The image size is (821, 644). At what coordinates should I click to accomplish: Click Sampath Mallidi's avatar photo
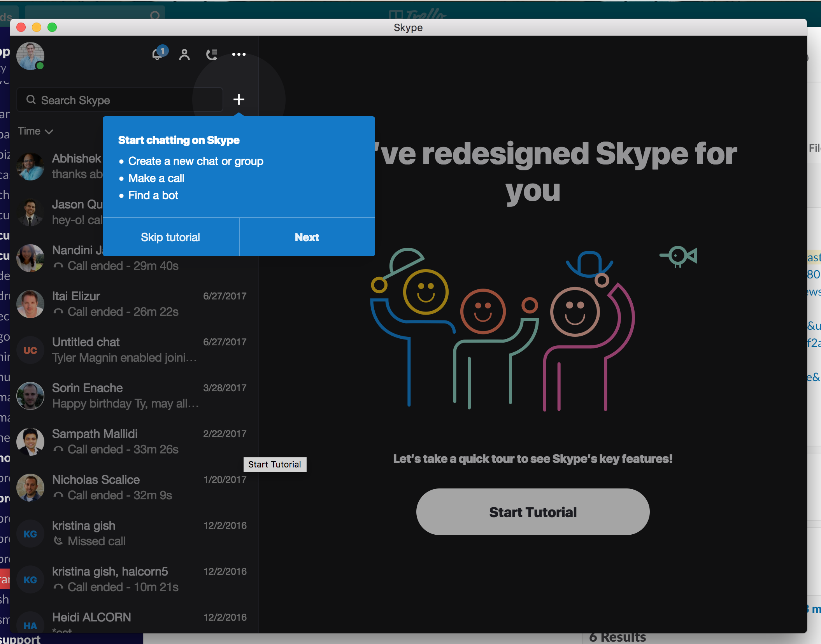pyautogui.click(x=30, y=442)
